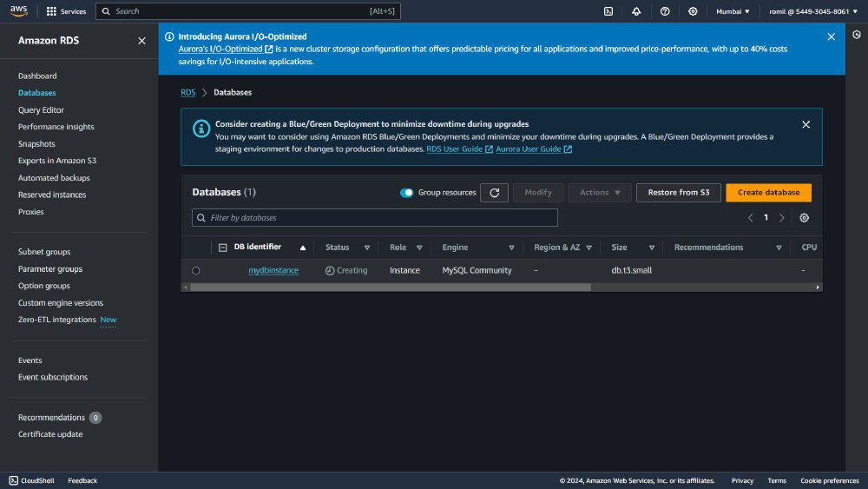Open the help question mark icon
Screen dimensions: 868x489
coord(665,11)
